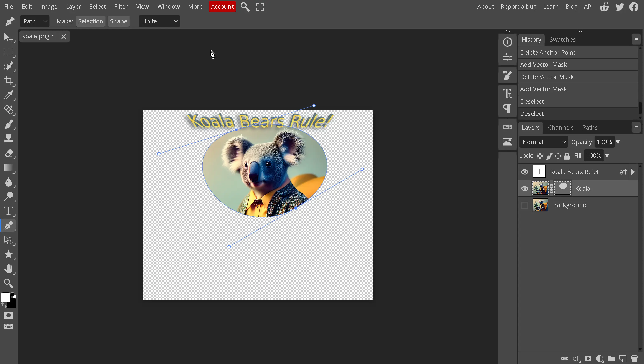Open the Layer menu
This screenshot has width=644, height=364.
73,7
